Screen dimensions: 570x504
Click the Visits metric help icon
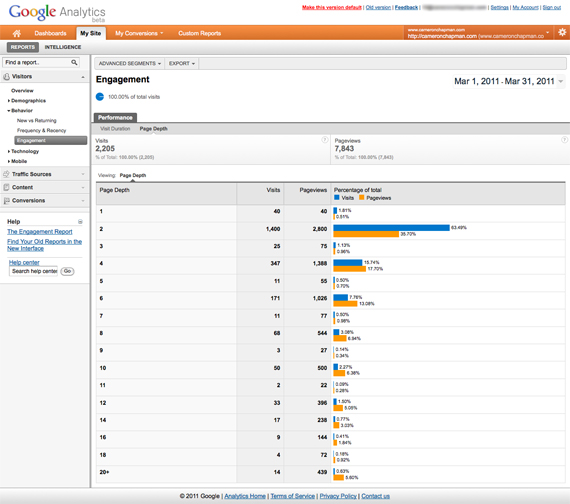click(x=325, y=140)
